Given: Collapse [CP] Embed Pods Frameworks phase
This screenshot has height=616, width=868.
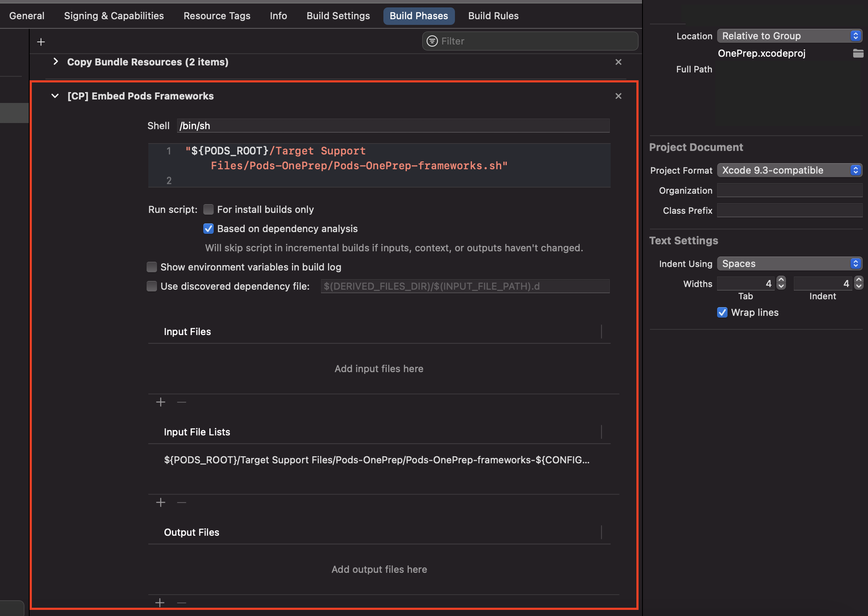Looking at the screenshot, I should pos(55,96).
